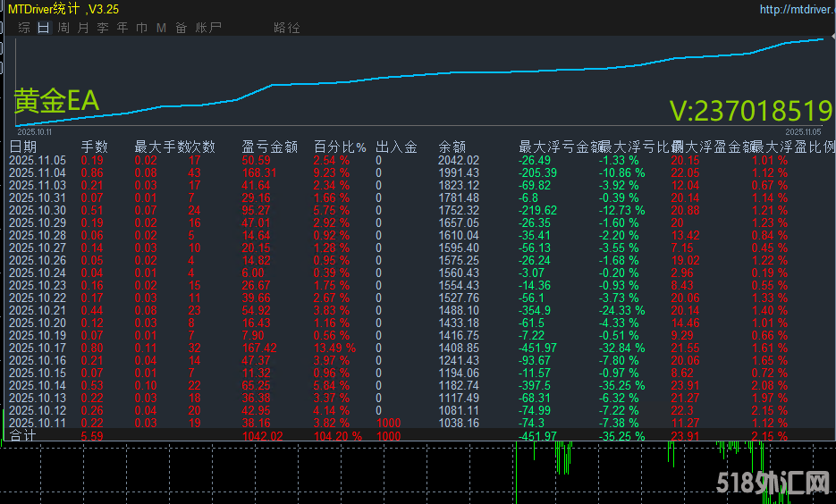
Task: Click the 盈亏金额 column header
Action: 269,147
